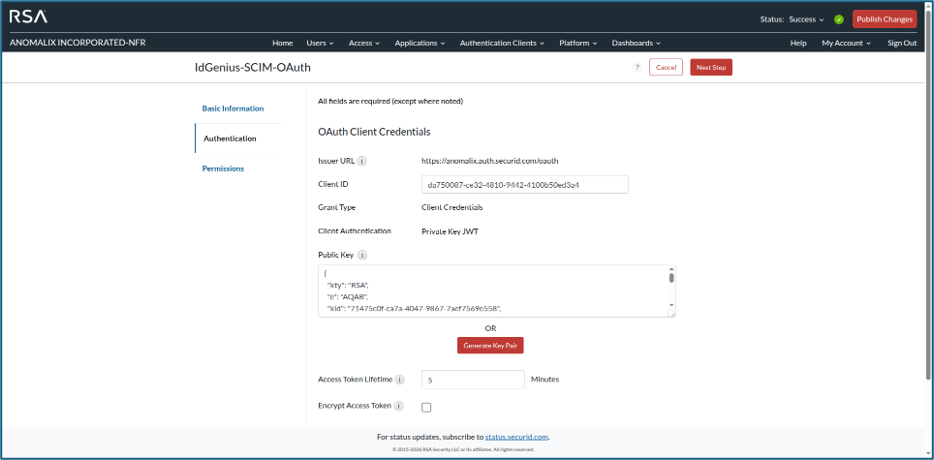Open the help question mark icon

pyautogui.click(x=637, y=67)
